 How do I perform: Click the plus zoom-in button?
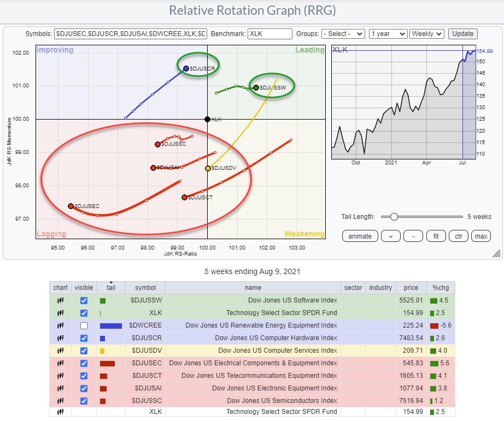coord(391,236)
